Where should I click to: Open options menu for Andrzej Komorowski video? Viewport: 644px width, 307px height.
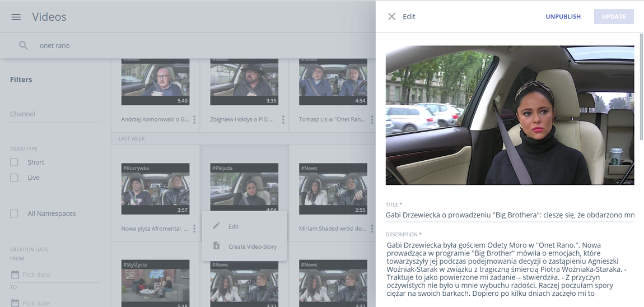(194, 119)
